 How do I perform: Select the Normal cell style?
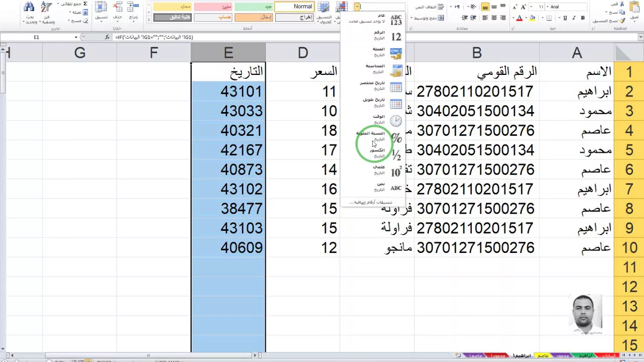(x=294, y=7)
